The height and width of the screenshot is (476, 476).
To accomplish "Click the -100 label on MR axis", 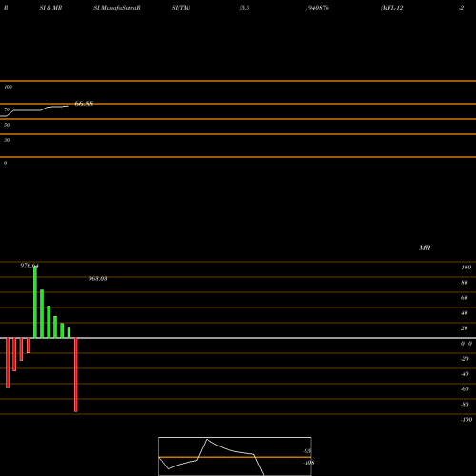I will pos(466,420).
